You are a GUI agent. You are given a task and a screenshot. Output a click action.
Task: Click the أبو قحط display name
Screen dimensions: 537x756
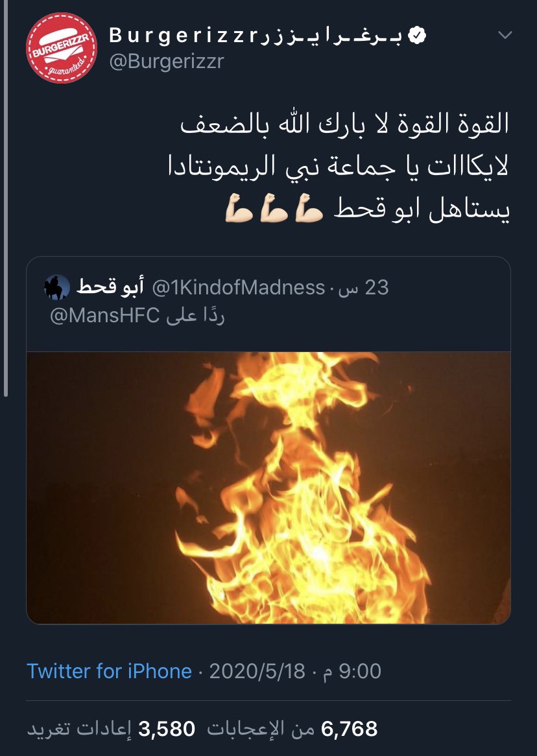110,287
